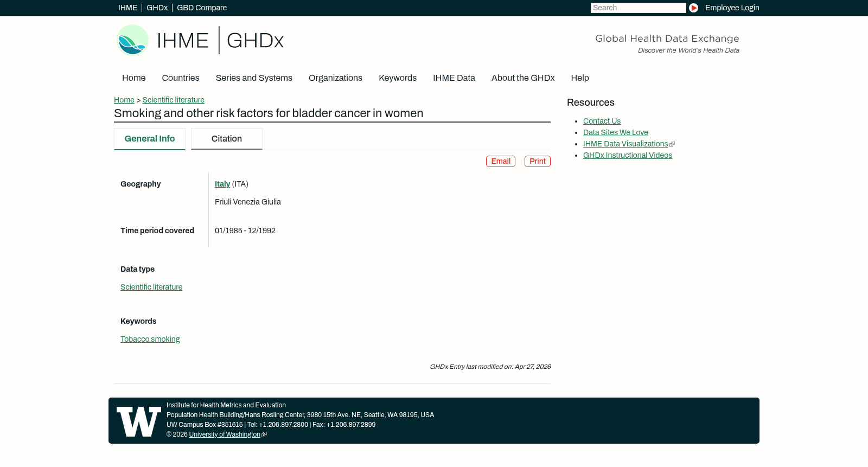Open Help menu item
The height and width of the screenshot is (467, 868).
[x=580, y=78]
